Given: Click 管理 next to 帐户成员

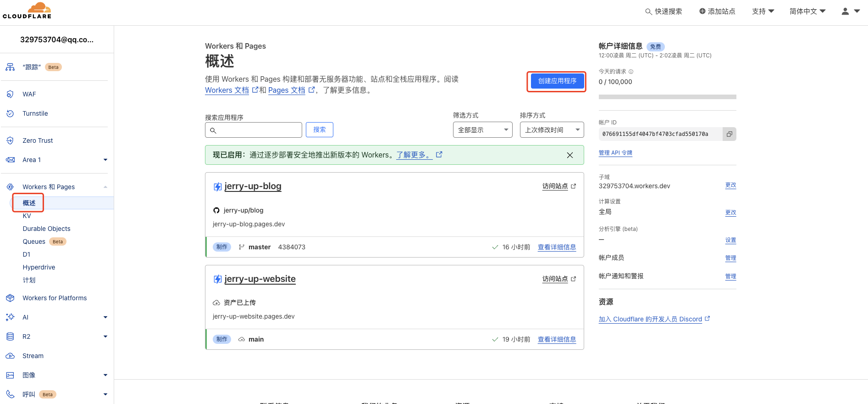Looking at the screenshot, I should tap(730, 258).
